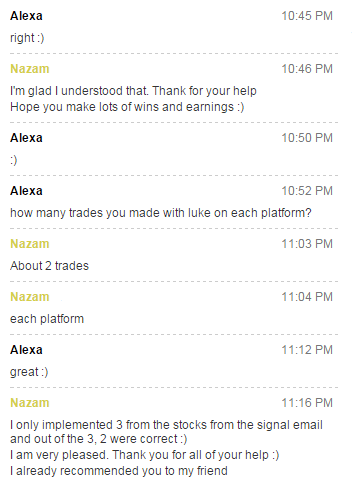Select the 10:52 PM timestamp
The image size is (362, 493).
click(x=307, y=191)
